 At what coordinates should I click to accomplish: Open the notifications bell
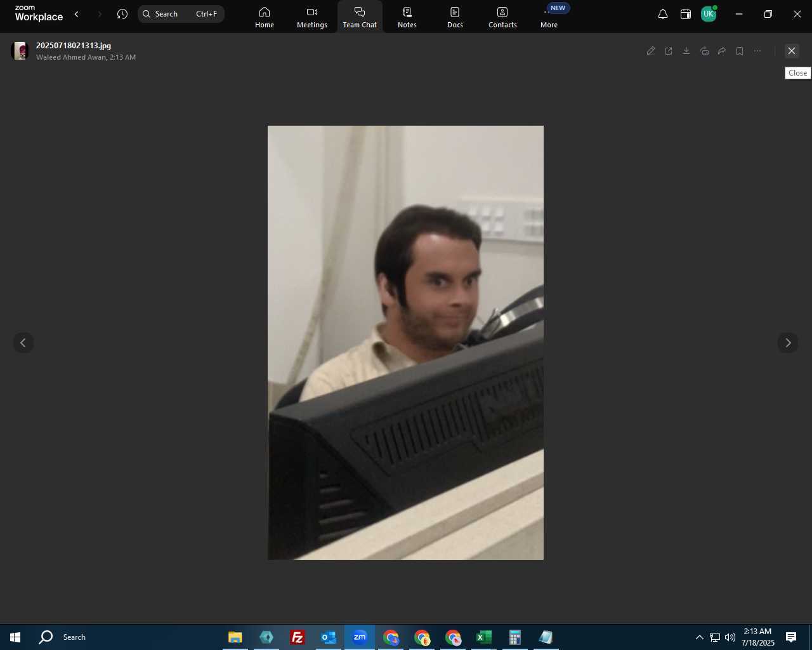[663, 14]
